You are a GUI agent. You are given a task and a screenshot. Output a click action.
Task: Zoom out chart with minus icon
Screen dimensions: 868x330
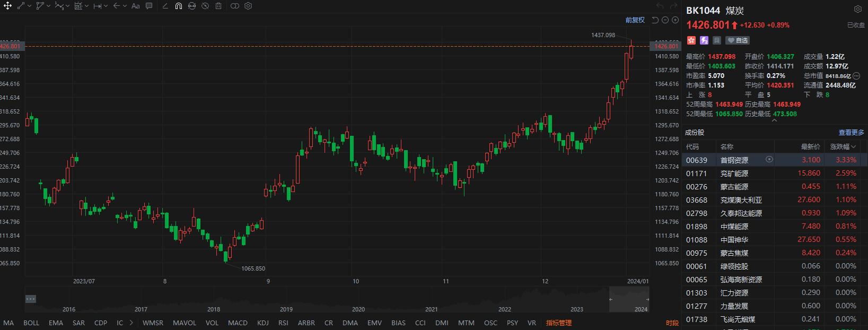pyautogui.click(x=665, y=20)
